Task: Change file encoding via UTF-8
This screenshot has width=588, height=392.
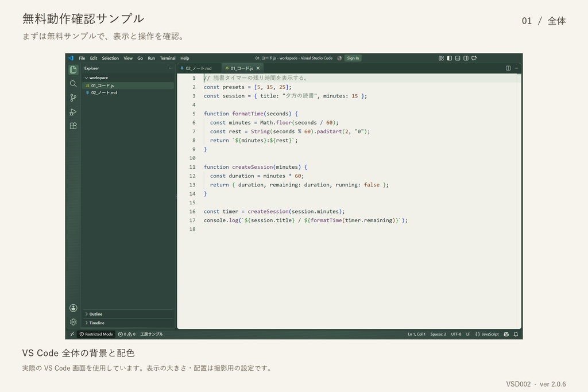Action: point(456,334)
